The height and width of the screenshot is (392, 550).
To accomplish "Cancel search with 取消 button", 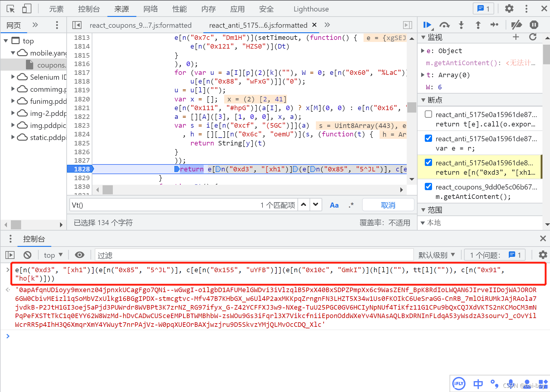I will click(388, 205).
